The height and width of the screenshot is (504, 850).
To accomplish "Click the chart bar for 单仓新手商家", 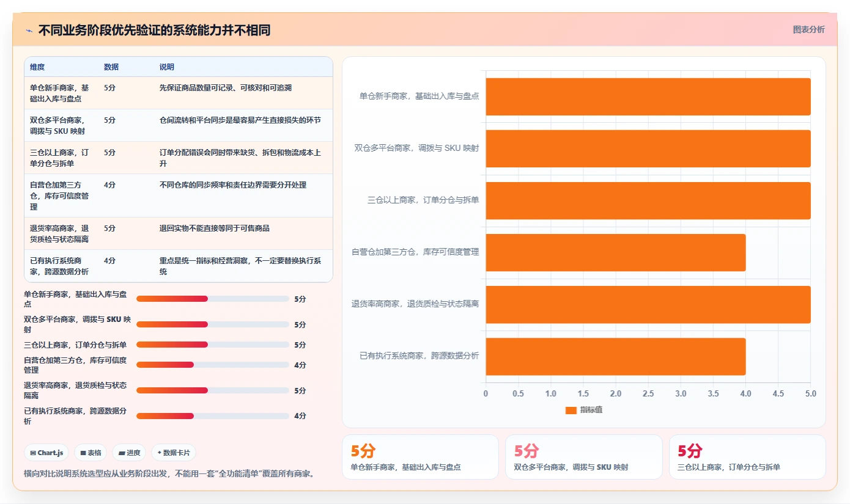I will [x=648, y=97].
